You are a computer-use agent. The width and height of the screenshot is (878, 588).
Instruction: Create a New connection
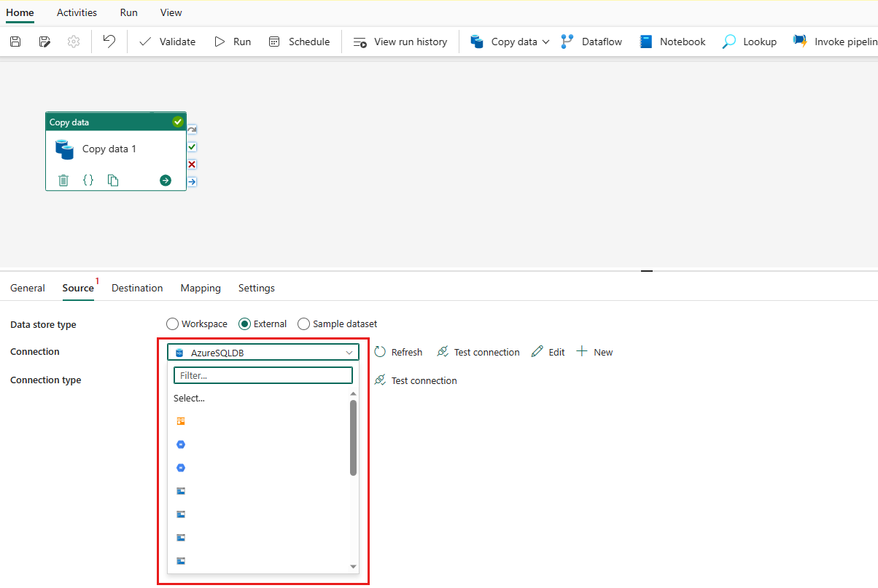(x=594, y=352)
